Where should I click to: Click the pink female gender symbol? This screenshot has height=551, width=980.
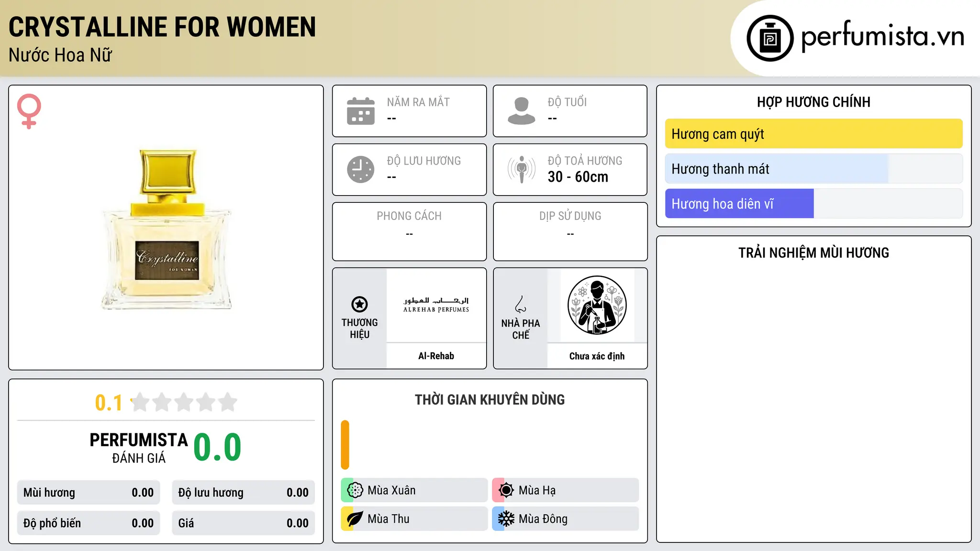pos(29,111)
